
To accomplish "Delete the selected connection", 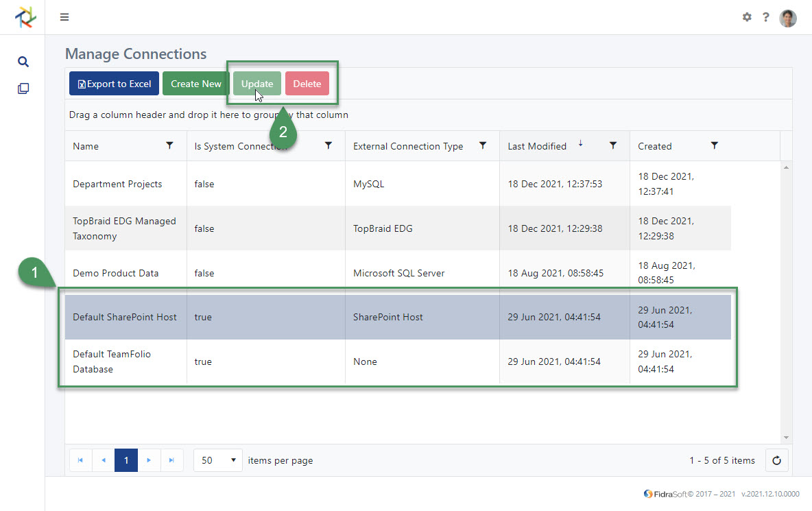I will tap(307, 83).
